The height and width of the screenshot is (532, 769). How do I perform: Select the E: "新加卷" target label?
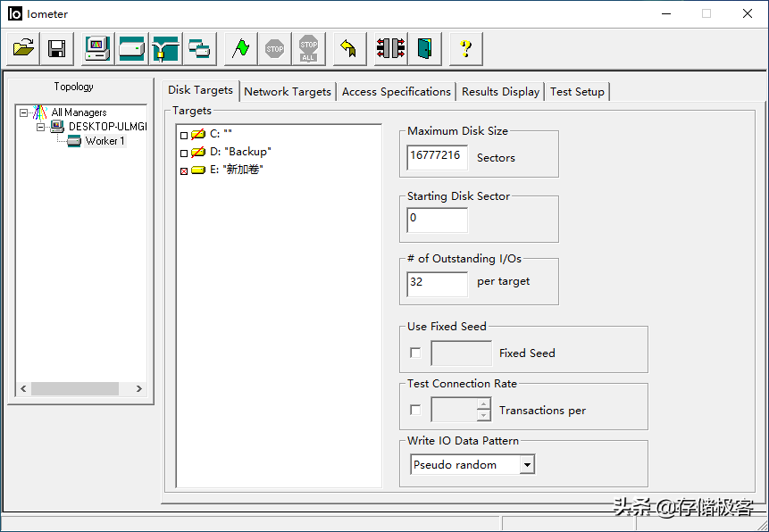[237, 170]
